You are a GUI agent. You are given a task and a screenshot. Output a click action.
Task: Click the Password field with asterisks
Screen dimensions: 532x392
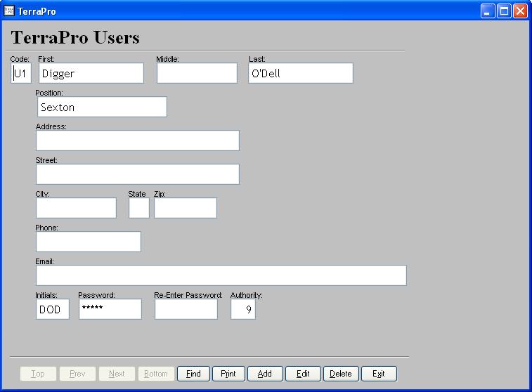pyautogui.click(x=110, y=309)
